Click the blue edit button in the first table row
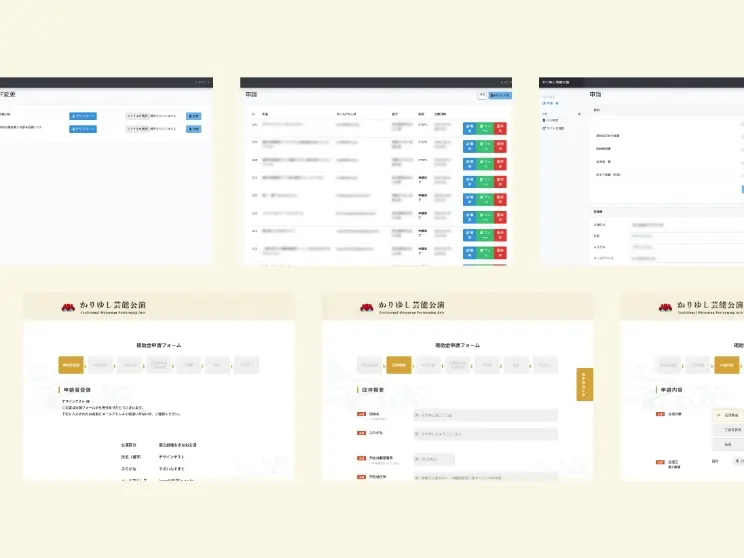744x558 pixels. 470,127
